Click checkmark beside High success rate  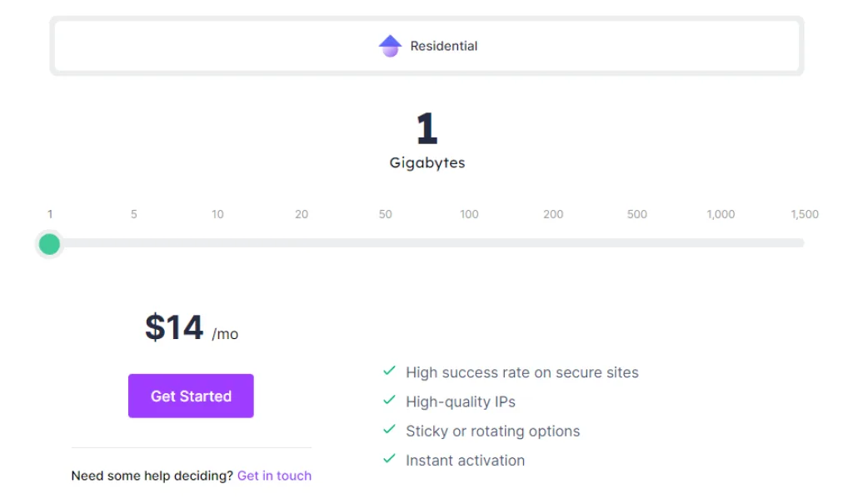point(389,371)
